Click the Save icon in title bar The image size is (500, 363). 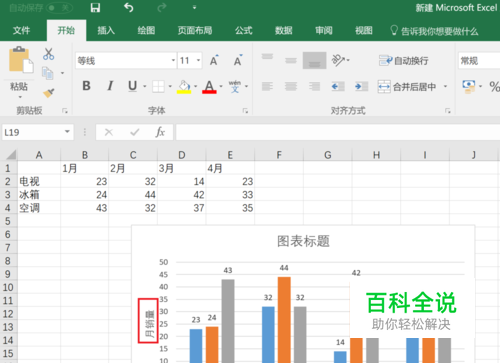click(95, 7)
